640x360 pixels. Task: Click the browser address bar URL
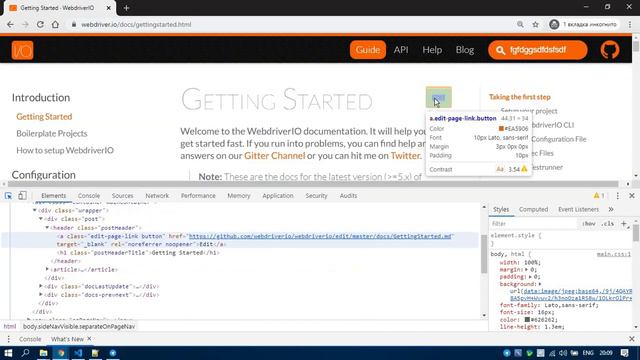click(136, 24)
